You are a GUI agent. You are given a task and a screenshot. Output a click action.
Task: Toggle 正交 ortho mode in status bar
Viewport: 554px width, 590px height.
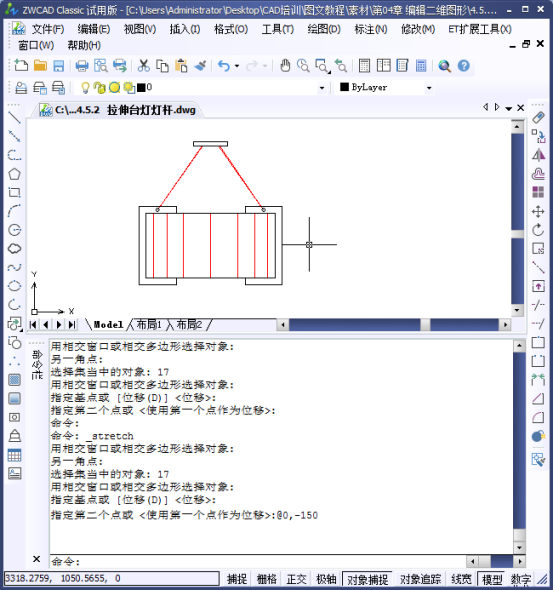(x=296, y=579)
